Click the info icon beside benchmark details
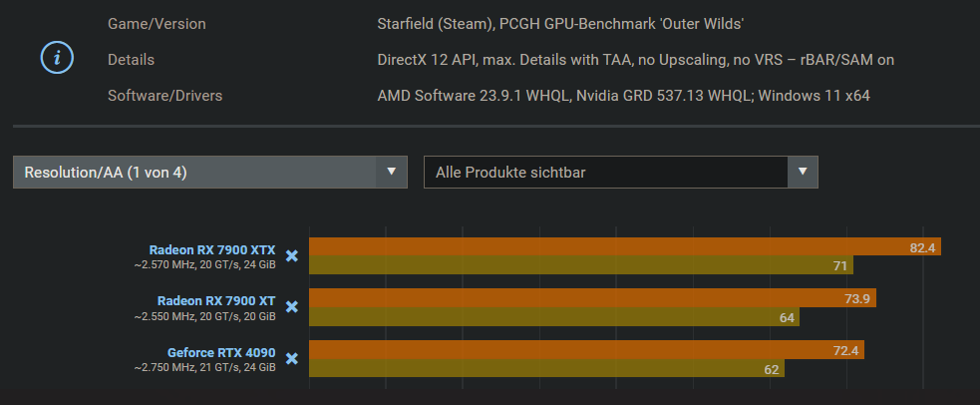This screenshot has height=405, width=980. 57,58
